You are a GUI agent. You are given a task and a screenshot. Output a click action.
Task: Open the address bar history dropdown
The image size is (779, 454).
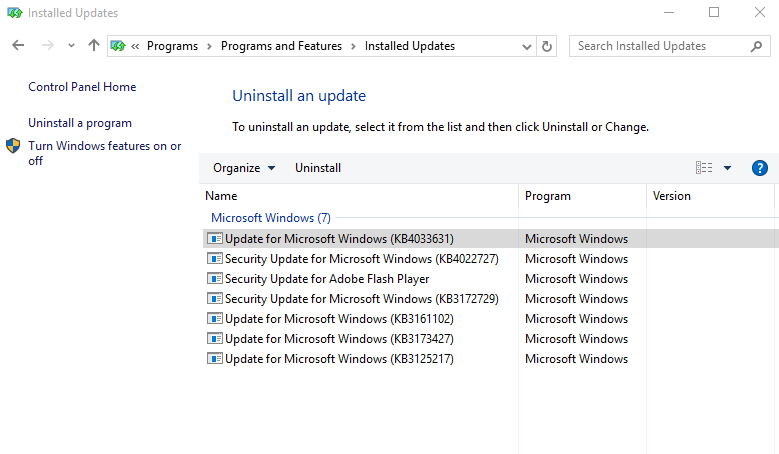[x=527, y=46]
